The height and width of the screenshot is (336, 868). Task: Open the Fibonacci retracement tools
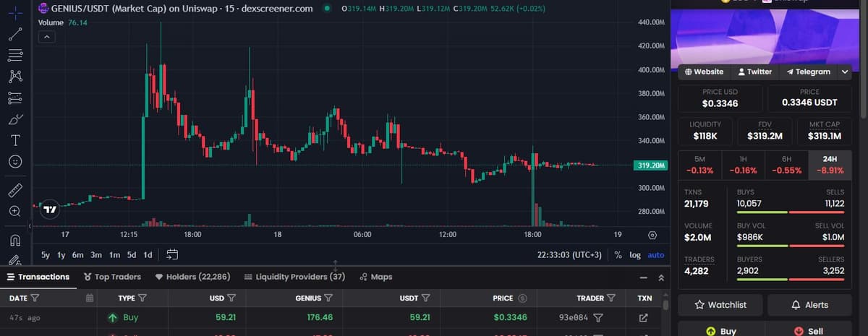tap(16, 55)
